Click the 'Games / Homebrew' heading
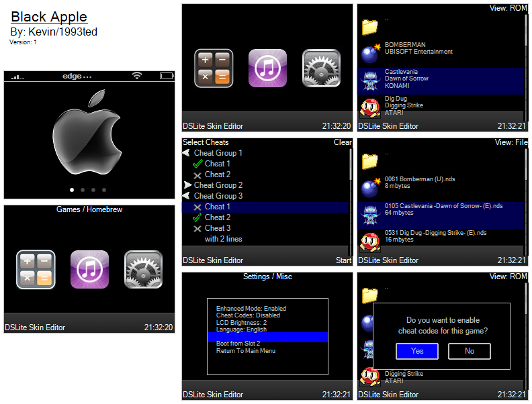This screenshot has width=532, height=404. pyautogui.click(x=89, y=209)
